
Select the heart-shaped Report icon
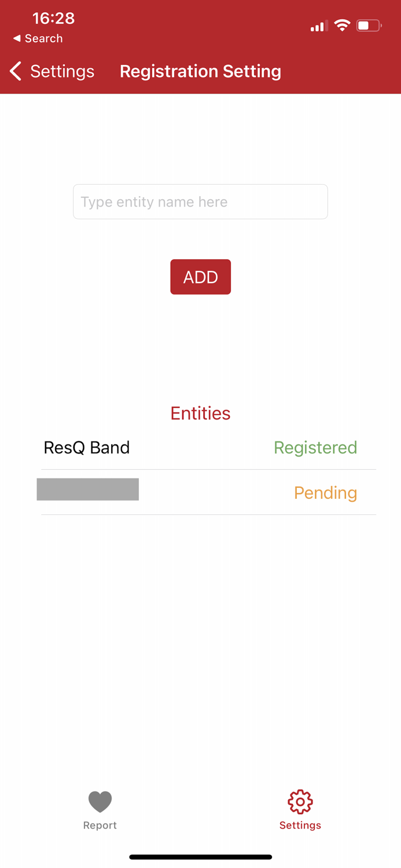tap(100, 801)
